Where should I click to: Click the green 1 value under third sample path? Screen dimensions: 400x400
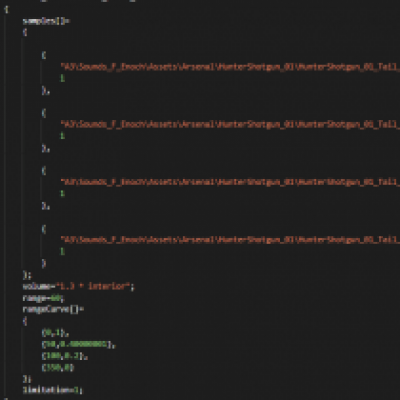[x=62, y=194]
